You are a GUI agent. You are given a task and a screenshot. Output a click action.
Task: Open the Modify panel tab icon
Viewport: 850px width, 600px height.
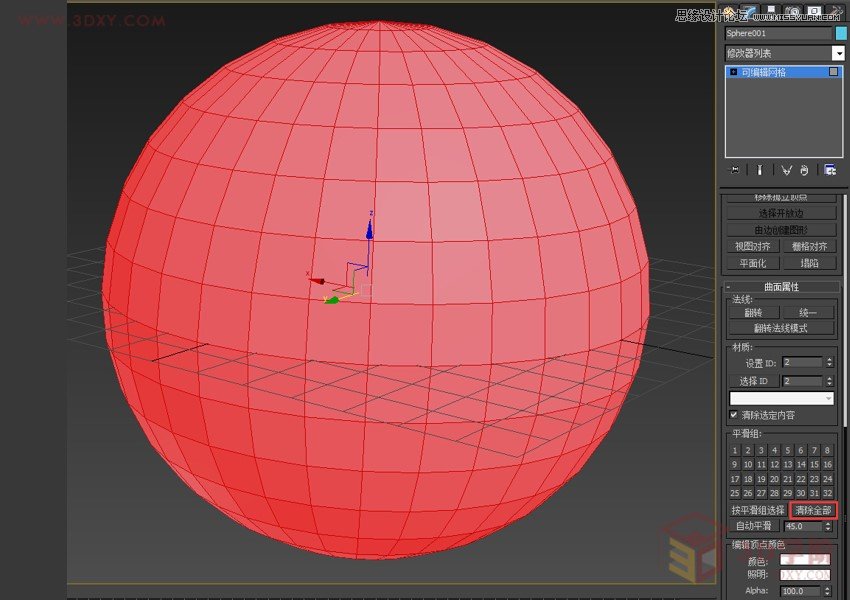pos(748,8)
